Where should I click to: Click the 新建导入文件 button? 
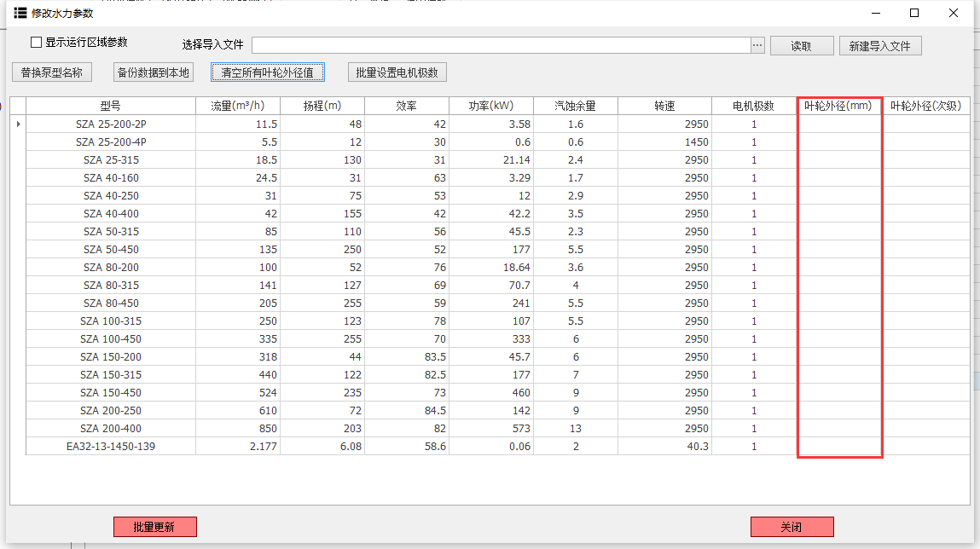point(880,45)
